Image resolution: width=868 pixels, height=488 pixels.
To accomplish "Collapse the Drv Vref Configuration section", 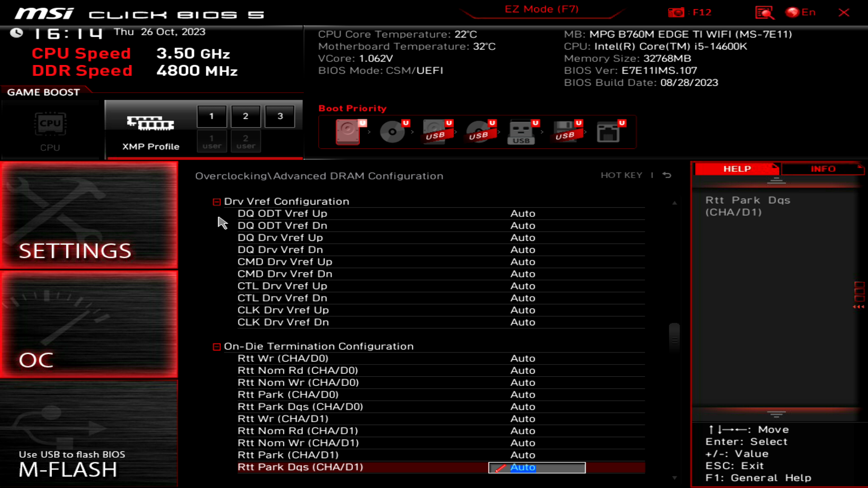I will coord(217,202).
